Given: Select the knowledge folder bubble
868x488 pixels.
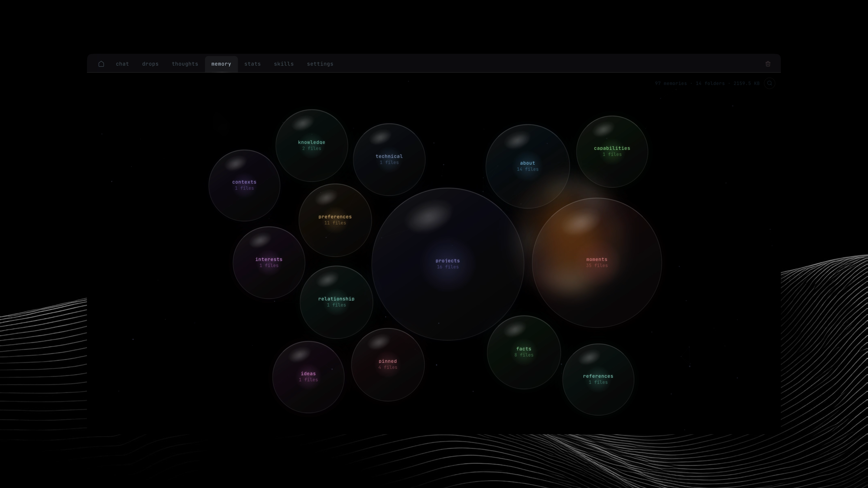Looking at the screenshot, I should [311, 145].
